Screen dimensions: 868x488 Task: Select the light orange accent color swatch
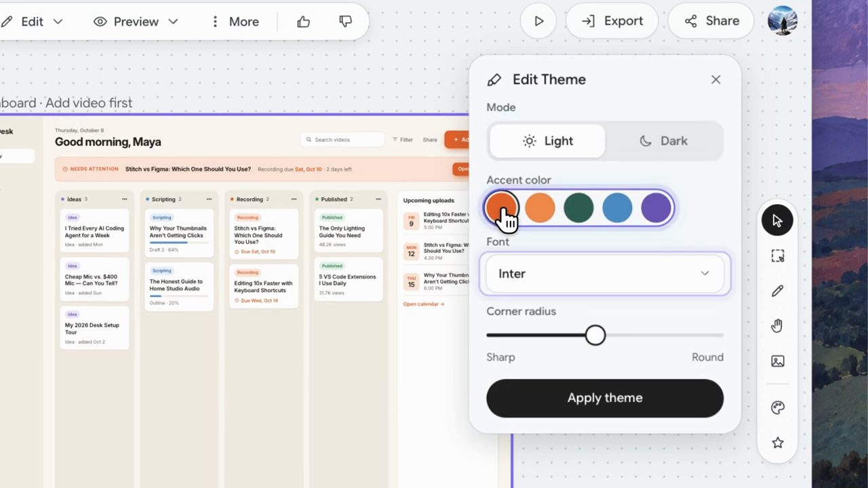tap(540, 207)
